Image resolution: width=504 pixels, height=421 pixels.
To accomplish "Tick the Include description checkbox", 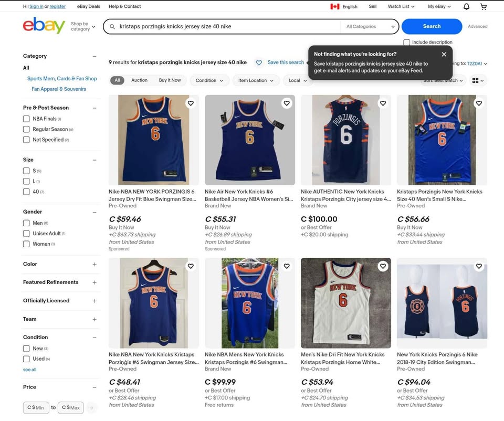I will 406,43.
